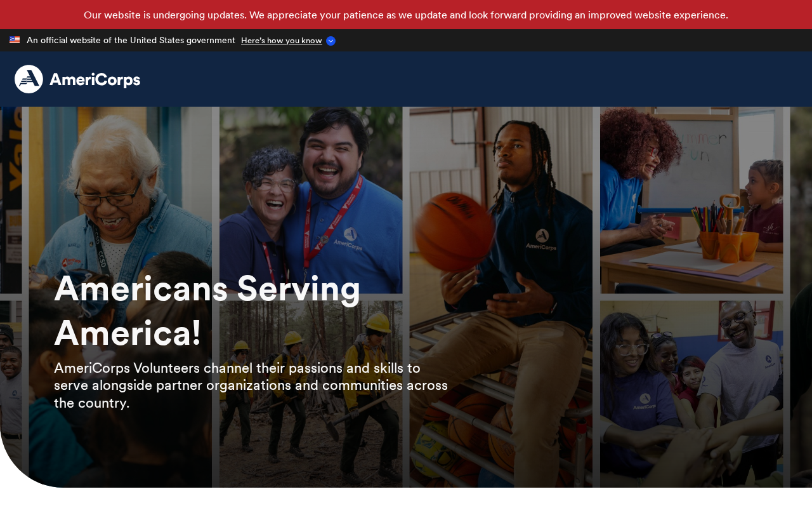Click the US flag icon
812x508 pixels.
tap(15, 40)
